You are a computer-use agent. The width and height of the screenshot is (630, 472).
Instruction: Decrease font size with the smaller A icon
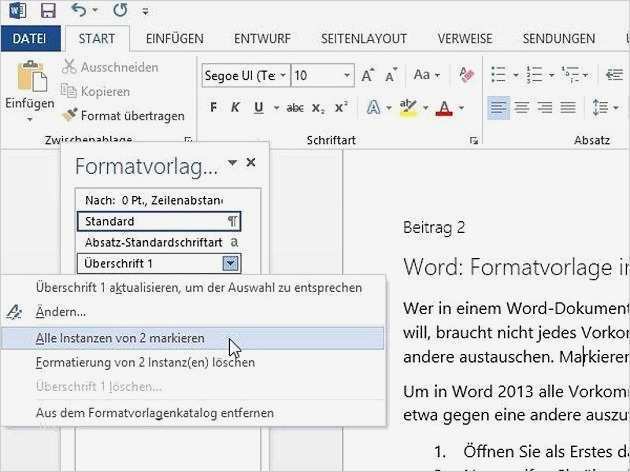(x=391, y=75)
